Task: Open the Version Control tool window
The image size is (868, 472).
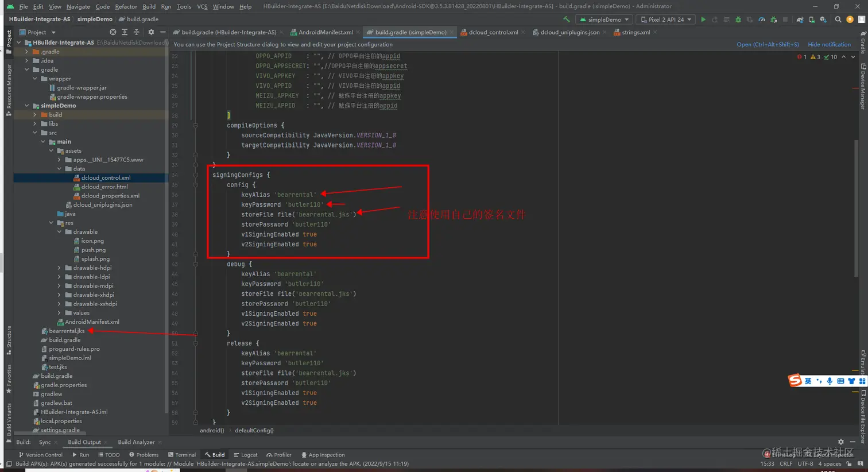Action: click(x=40, y=455)
